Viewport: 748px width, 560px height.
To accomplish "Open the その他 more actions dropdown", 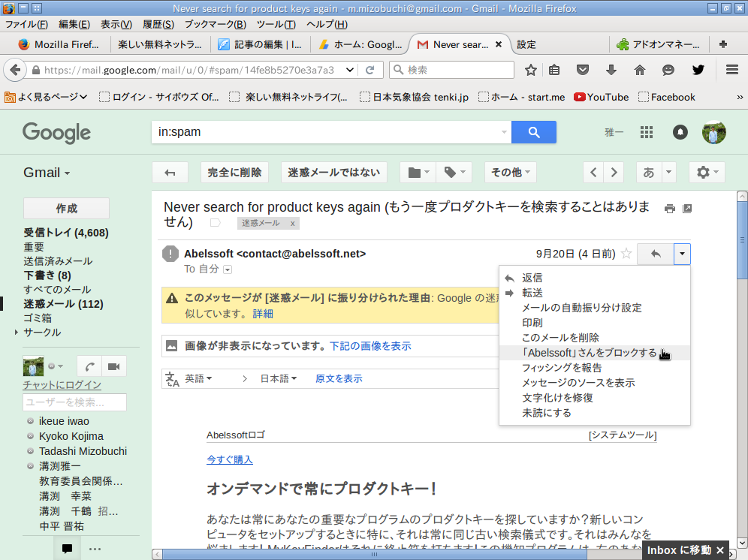I will pyautogui.click(x=511, y=173).
